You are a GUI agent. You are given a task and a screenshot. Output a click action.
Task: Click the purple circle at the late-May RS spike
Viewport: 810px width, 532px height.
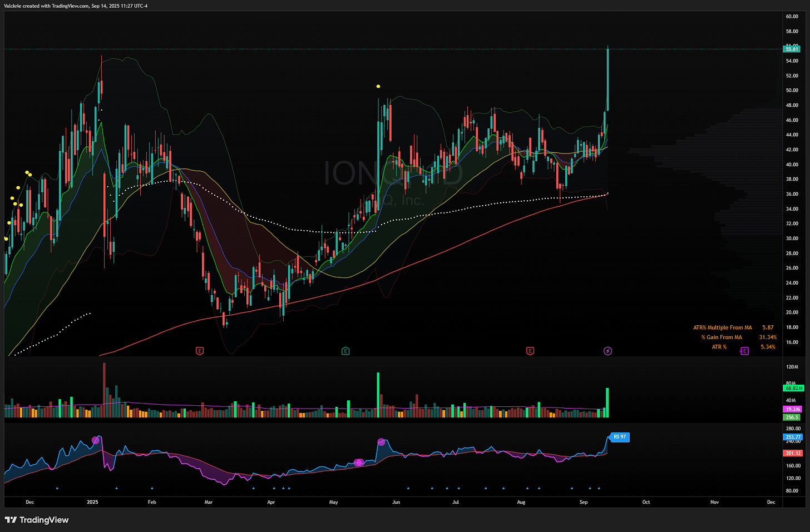[x=381, y=442]
